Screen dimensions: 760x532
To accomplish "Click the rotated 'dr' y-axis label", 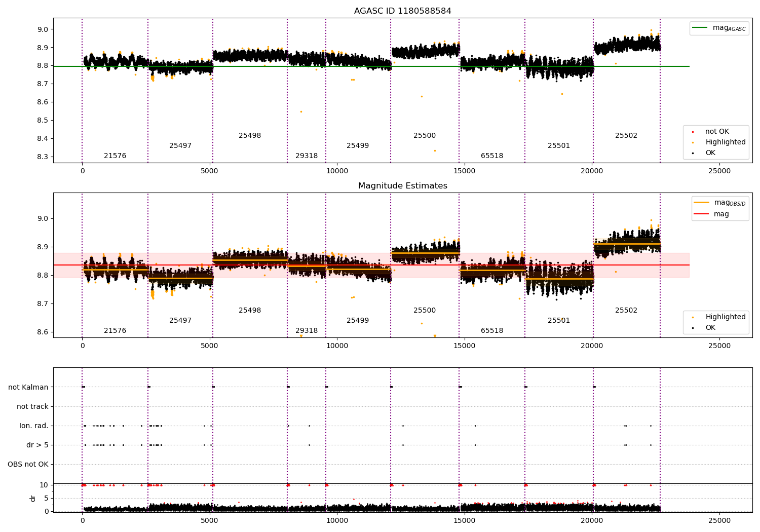I will coord(33,498).
